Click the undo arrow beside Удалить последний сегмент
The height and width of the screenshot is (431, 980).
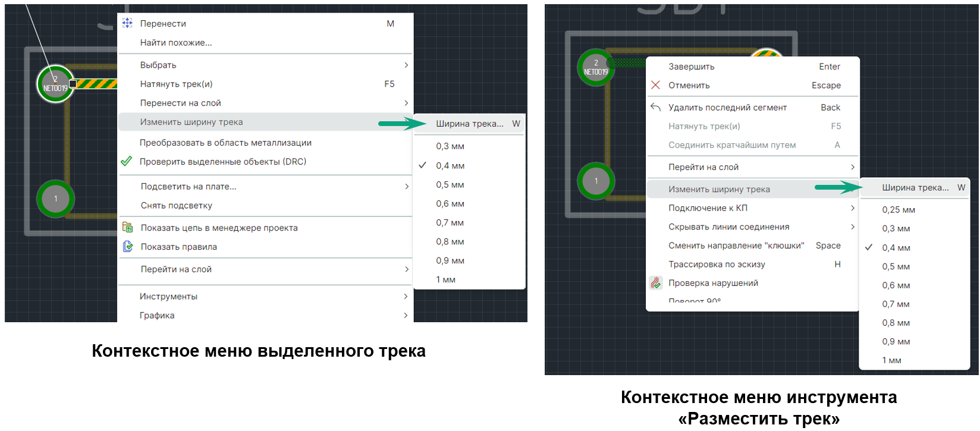(x=655, y=107)
